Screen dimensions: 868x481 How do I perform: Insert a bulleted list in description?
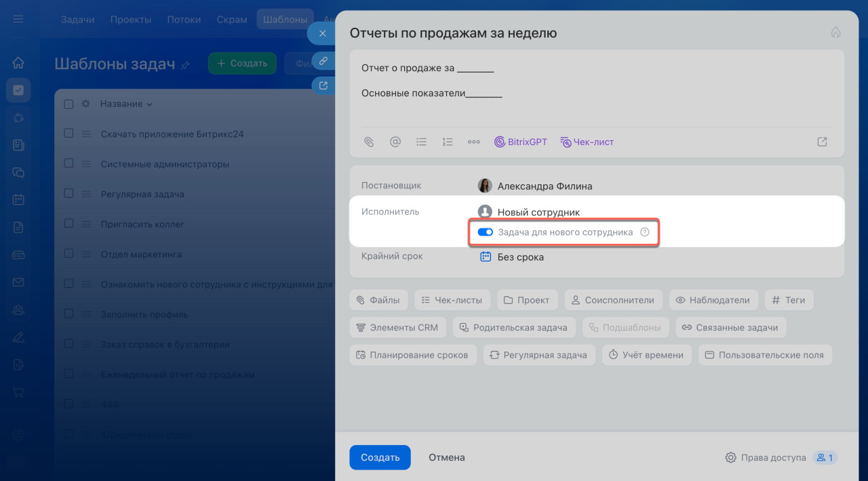click(421, 142)
